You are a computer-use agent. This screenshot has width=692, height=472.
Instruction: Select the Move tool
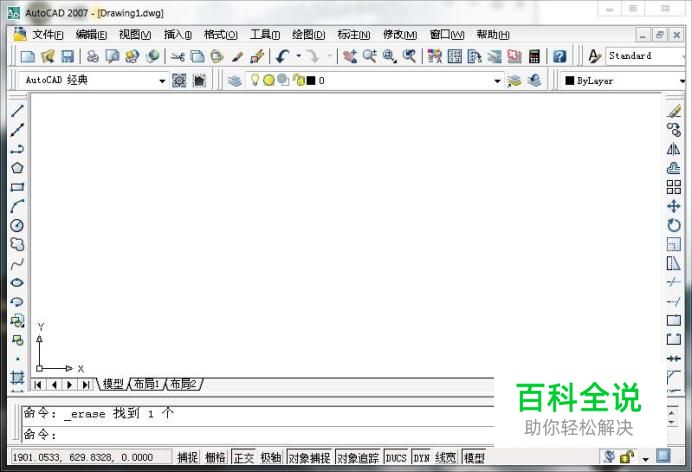tap(673, 206)
